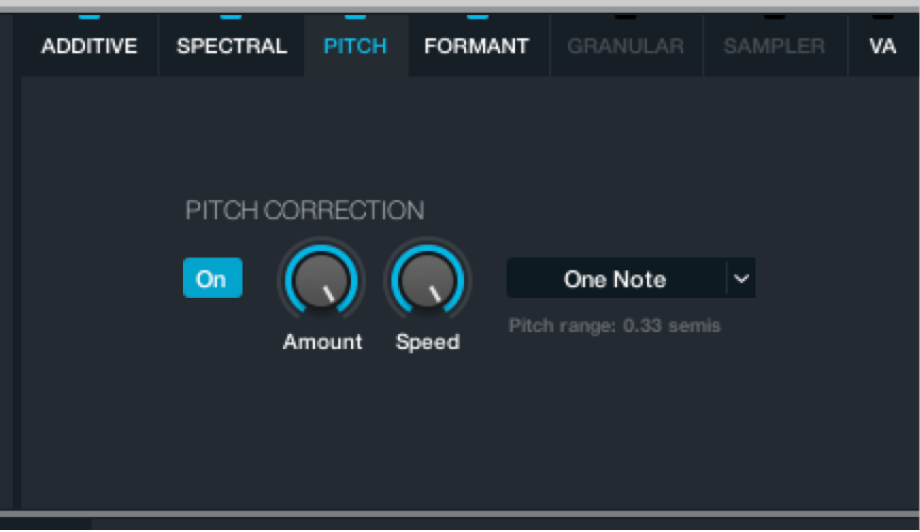Viewport: 920px width, 532px height.
Task: Switch to the ADDITIVE tab
Action: 88,46
